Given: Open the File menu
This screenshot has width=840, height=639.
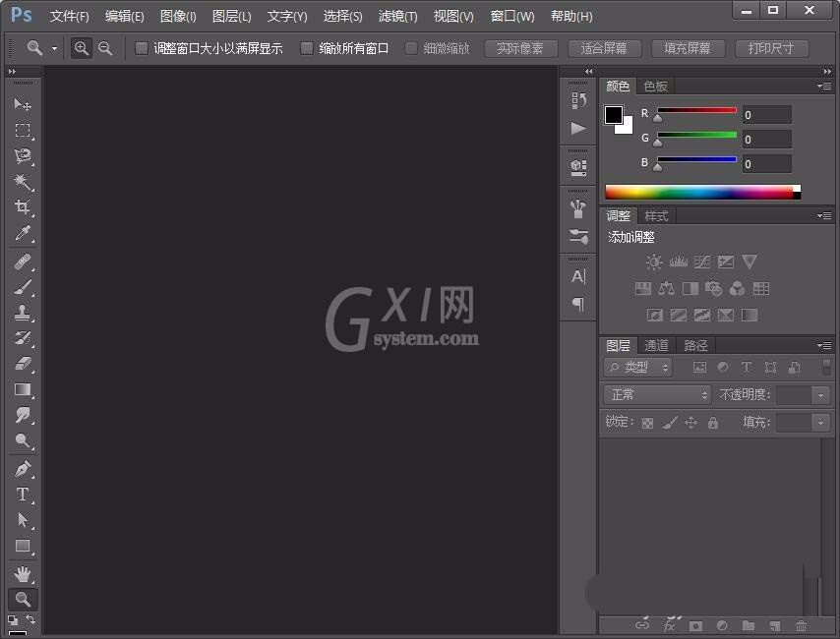Looking at the screenshot, I should pos(69,17).
